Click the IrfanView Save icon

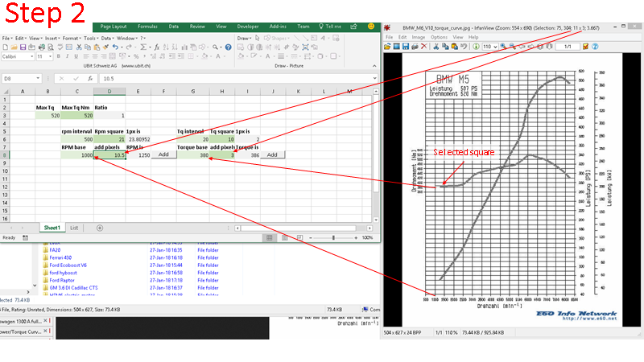click(x=406, y=47)
